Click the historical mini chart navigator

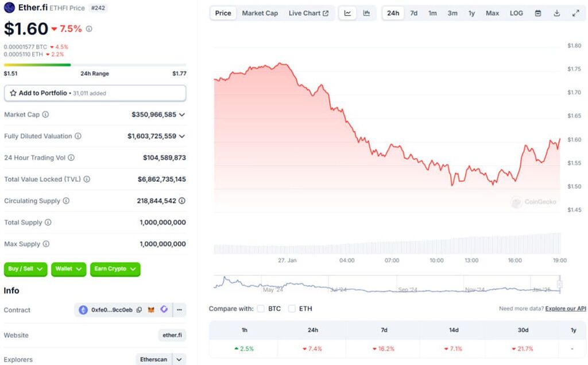[x=385, y=285]
